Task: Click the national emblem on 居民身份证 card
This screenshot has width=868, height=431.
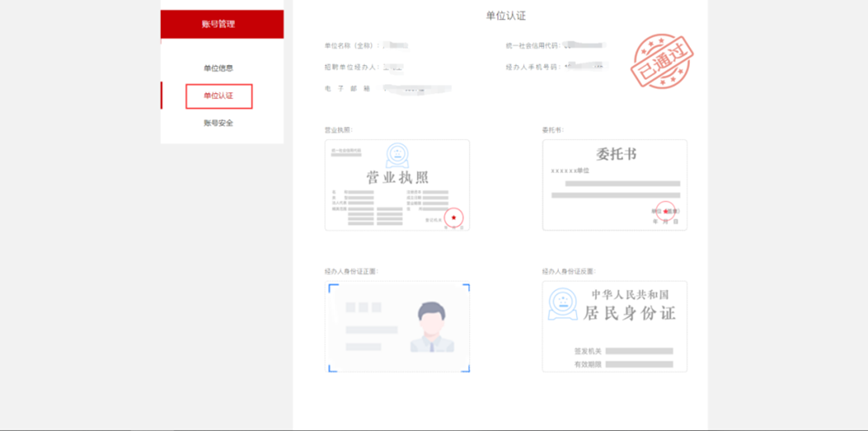Action: point(562,304)
